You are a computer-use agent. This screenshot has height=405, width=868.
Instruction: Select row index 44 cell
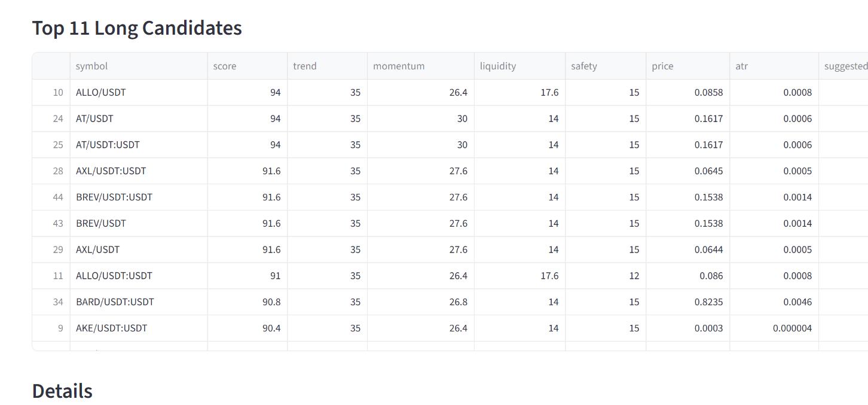click(x=51, y=197)
